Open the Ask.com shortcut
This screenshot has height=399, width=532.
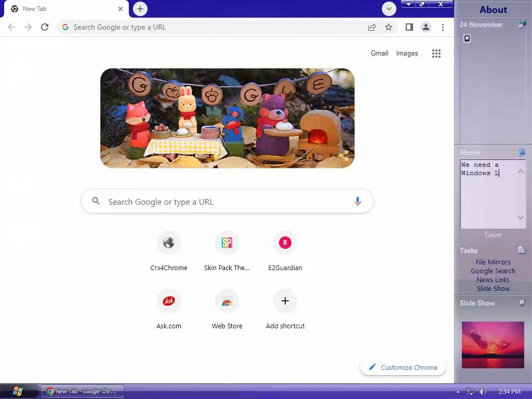click(x=169, y=309)
